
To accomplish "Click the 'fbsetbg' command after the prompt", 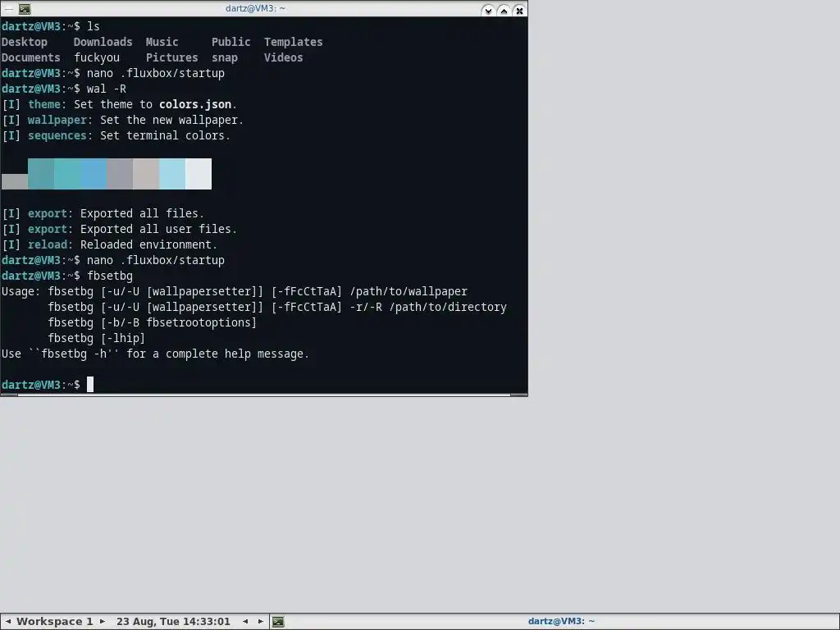I will click(x=110, y=276).
